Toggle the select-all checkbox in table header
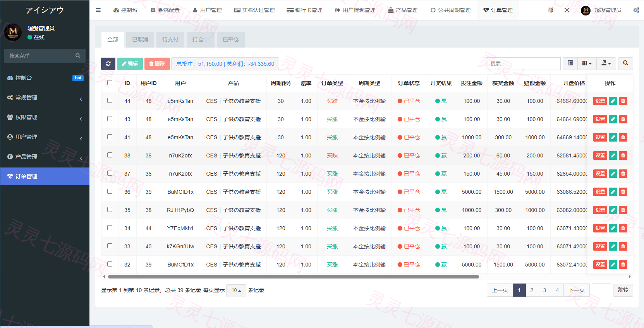Viewport: 644px width, 328px height. (110, 83)
